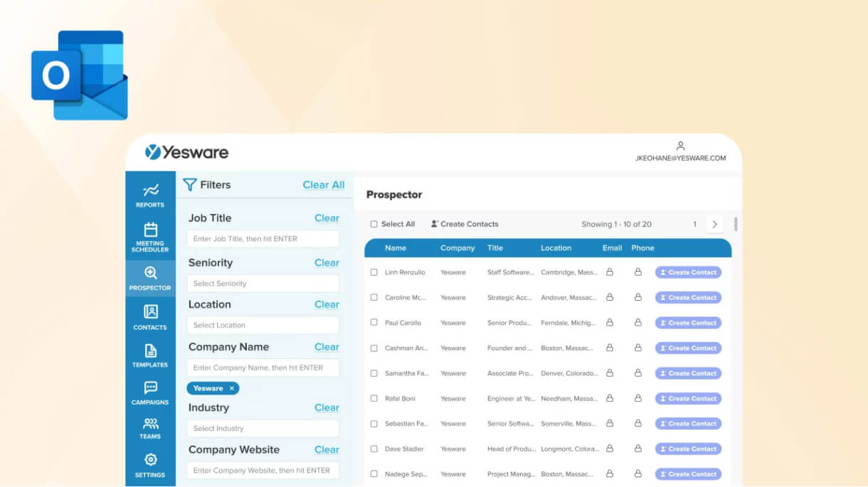This screenshot has height=487, width=868.
Task: Open the Campaigns sidebar icon
Action: 149,393
